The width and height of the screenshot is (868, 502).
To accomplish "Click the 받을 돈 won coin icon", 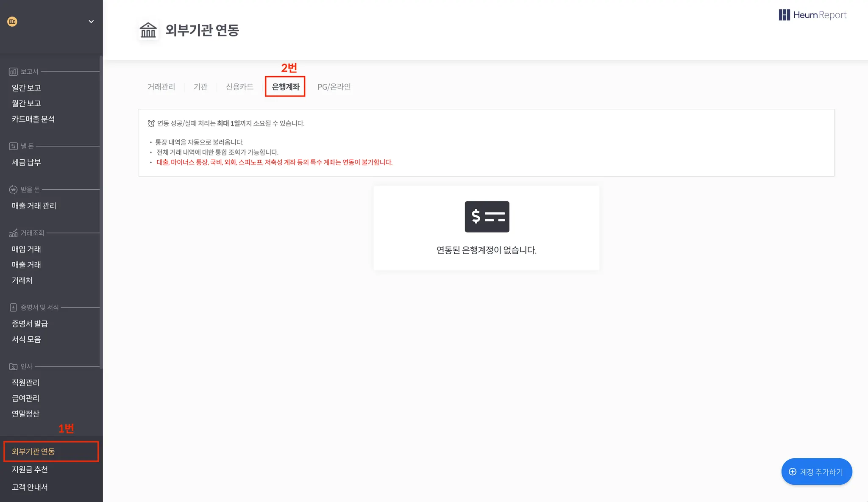I will pyautogui.click(x=13, y=189).
